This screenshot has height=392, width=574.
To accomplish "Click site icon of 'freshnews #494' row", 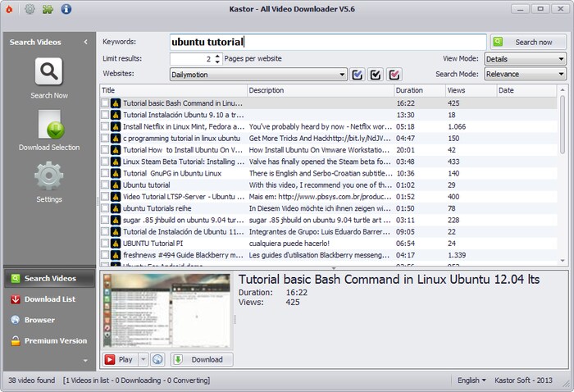I will pyautogui.click(x=116, y=255).
